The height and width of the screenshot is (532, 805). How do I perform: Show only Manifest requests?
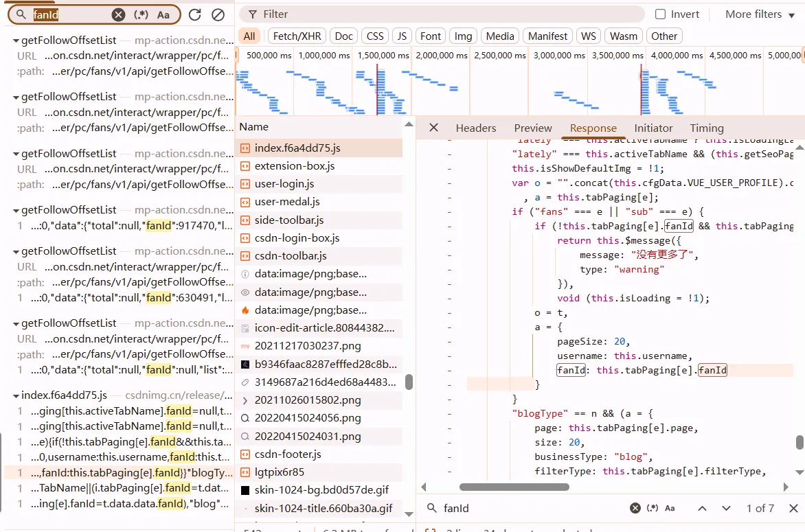tap(548, 36)
